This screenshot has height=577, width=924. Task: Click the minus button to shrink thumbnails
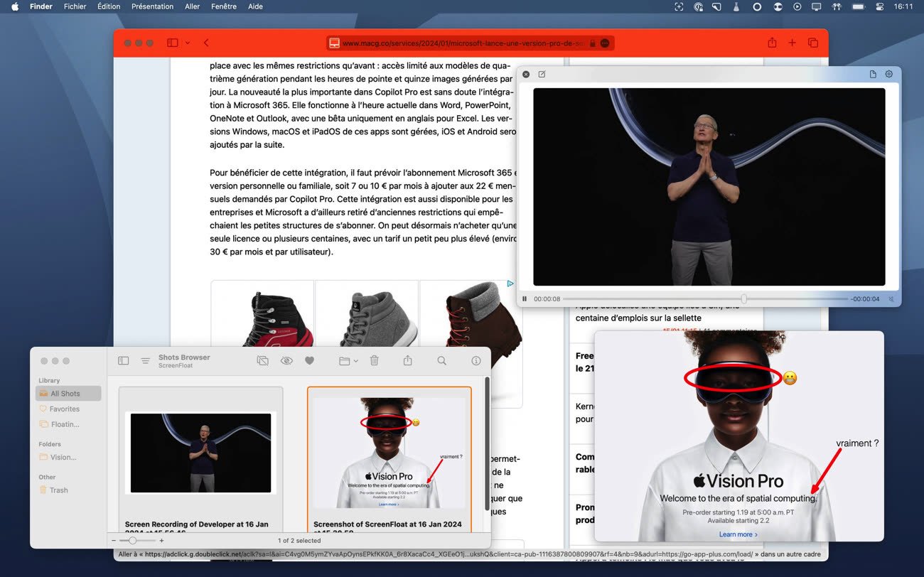(x=114, y=541)
